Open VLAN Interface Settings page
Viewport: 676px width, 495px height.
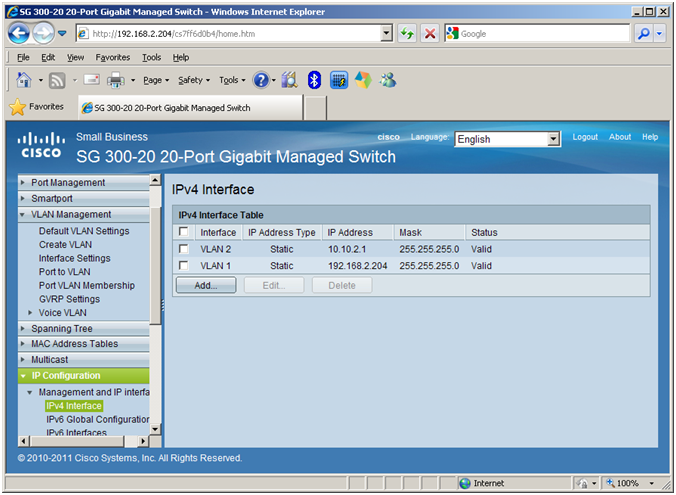(75, 258)
